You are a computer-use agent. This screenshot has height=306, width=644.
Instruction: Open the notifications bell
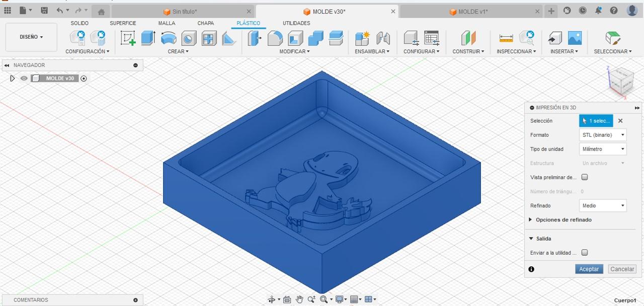[598, 11]
